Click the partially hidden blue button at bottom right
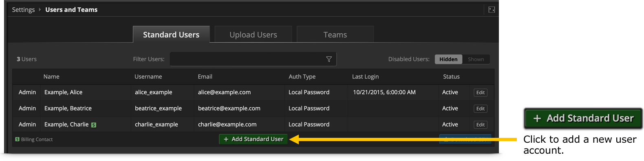Viewport: 644px width, 161px height. [465, 139]
